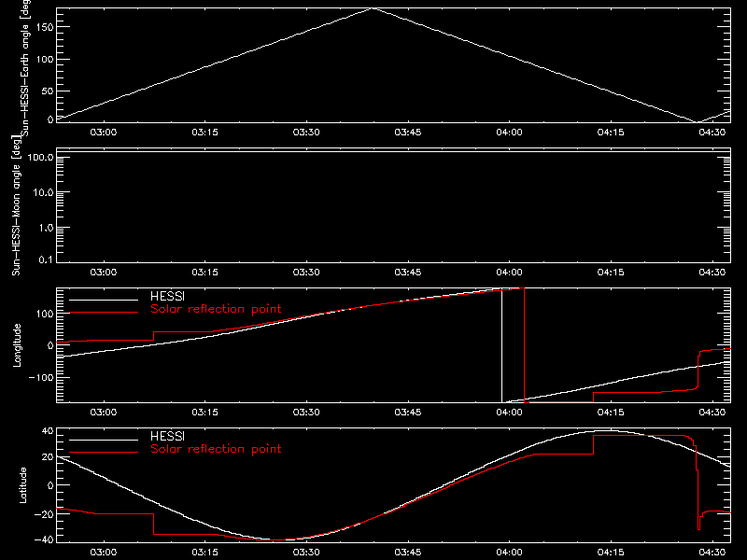
Task: Click white HESSI legend line in Latitude panel
Action: point(104,440)
